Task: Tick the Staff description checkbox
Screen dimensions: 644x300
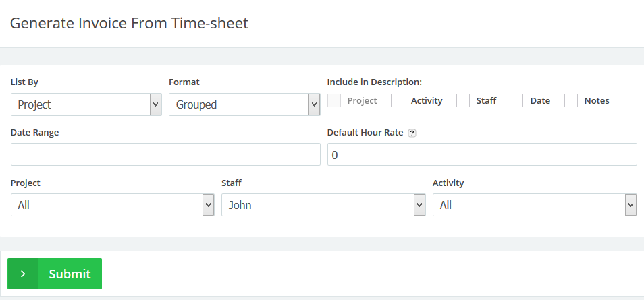Action: pyautogui.click(x=463, y=100)
